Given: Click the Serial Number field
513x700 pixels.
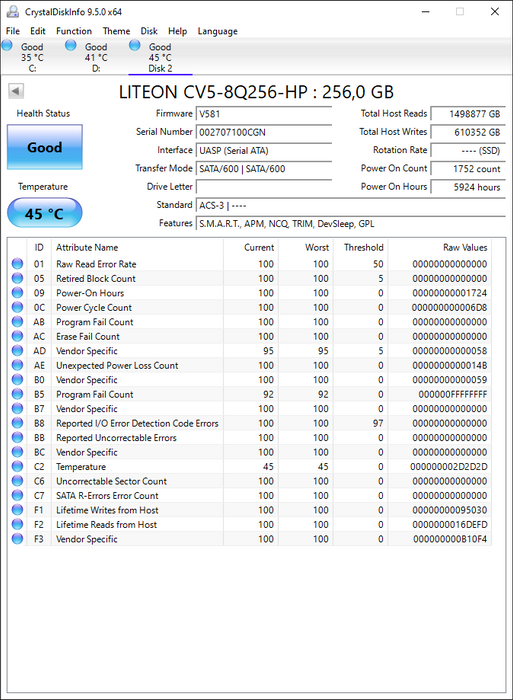Looking at the screenshot, I should 264,132.
